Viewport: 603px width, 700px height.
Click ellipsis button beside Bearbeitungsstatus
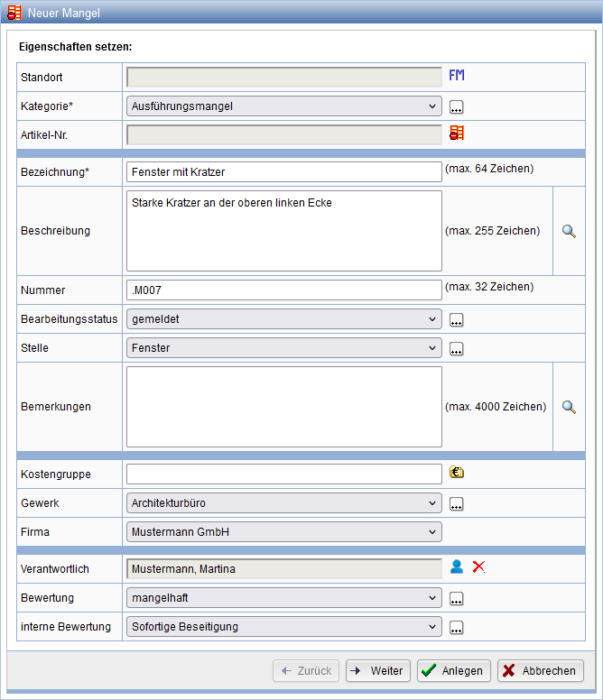coord(457,320)
